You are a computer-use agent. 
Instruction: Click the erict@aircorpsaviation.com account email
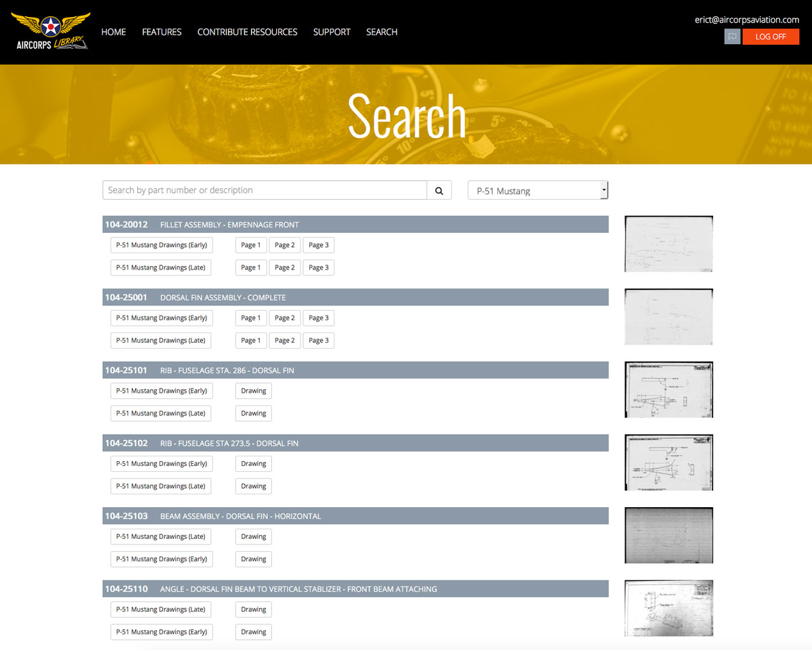746,19
